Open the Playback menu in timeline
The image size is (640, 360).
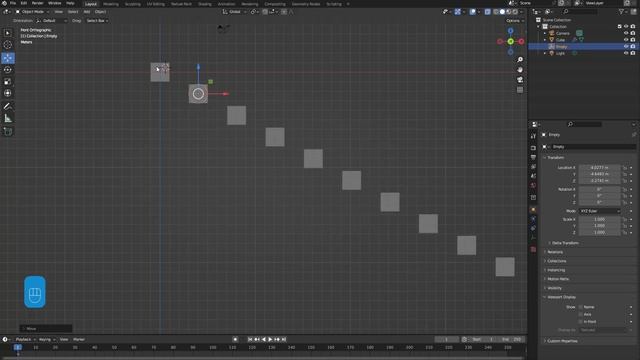25,340
